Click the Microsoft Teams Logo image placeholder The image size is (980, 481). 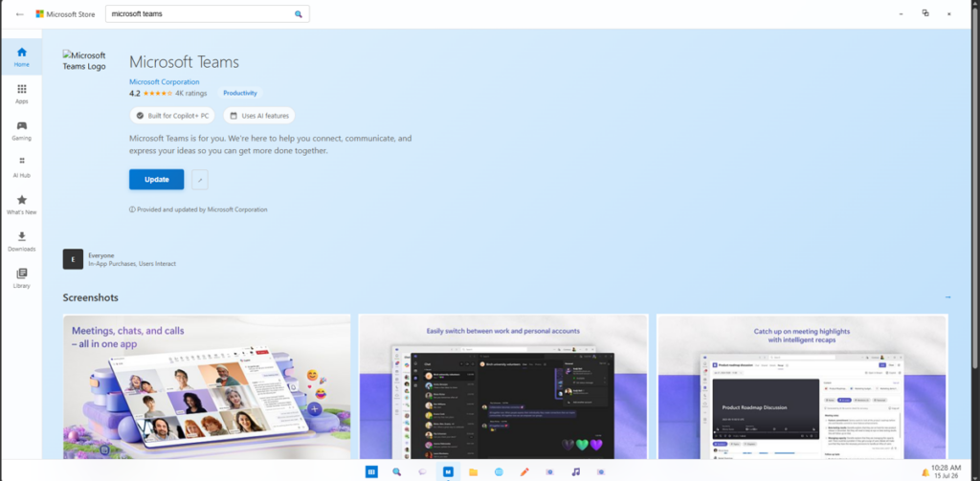pos(84,60)
